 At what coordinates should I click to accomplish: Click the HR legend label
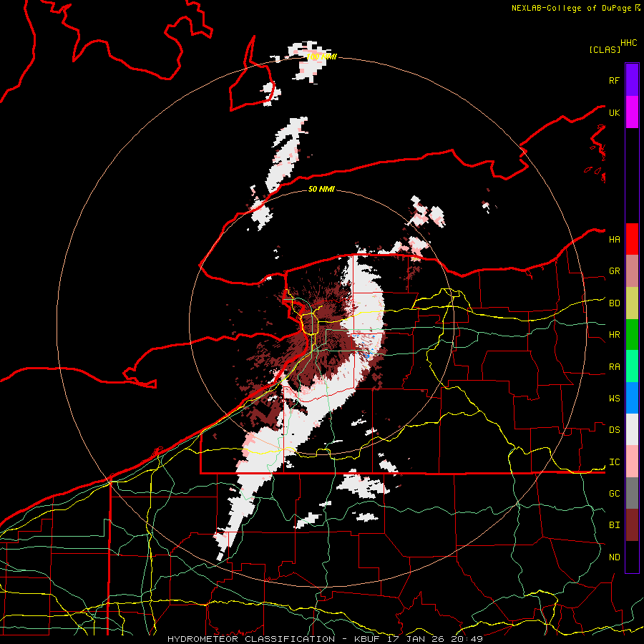pos(614,335)
